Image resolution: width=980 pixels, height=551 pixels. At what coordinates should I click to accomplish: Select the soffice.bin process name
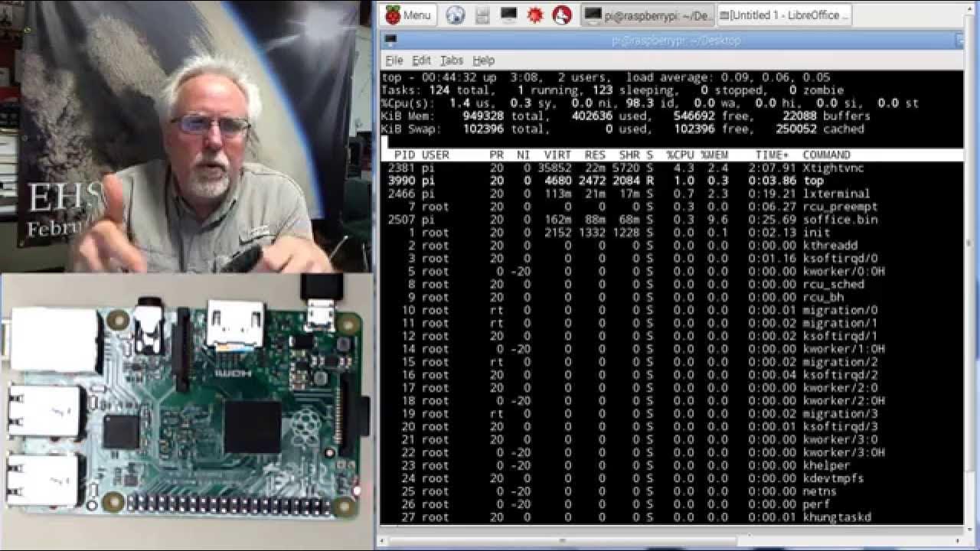pyautogui.click(x=840, y=220)
